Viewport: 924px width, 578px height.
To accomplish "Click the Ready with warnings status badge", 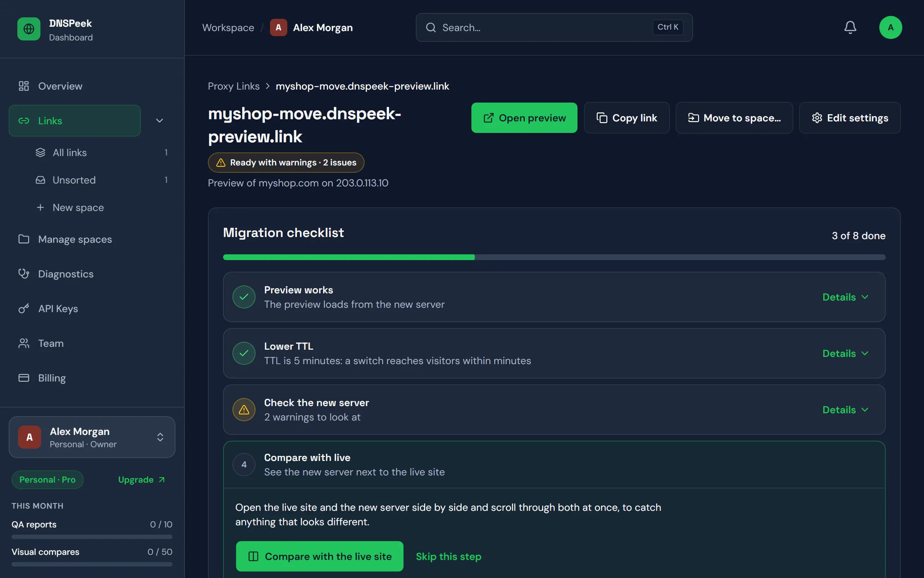I will click(x=286, y=163).
